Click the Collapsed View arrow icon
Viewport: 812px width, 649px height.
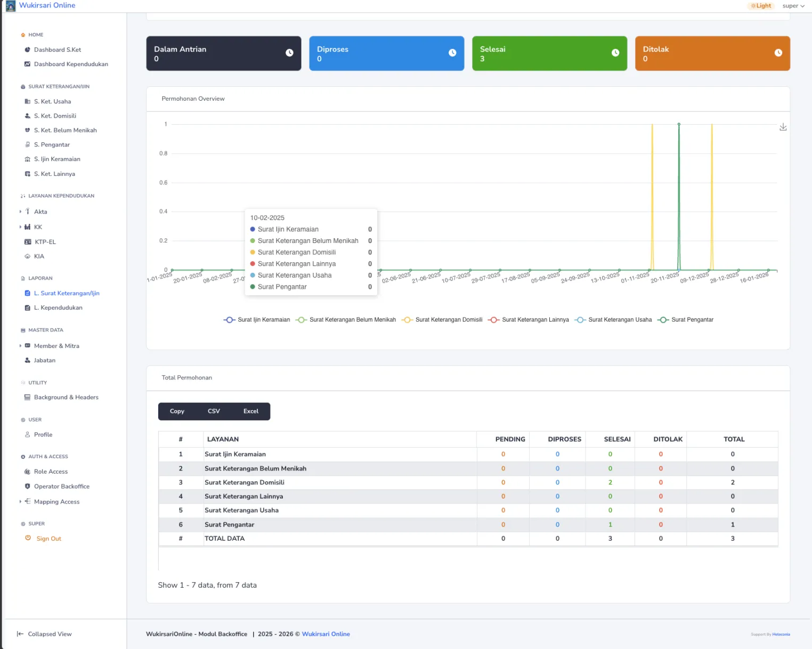[20, 634]
